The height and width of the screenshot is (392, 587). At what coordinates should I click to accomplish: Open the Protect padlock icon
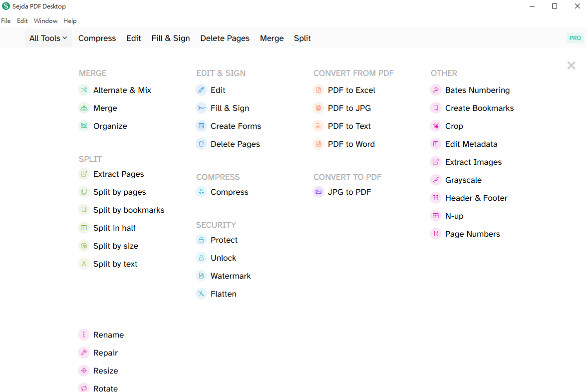coord(201,240)
